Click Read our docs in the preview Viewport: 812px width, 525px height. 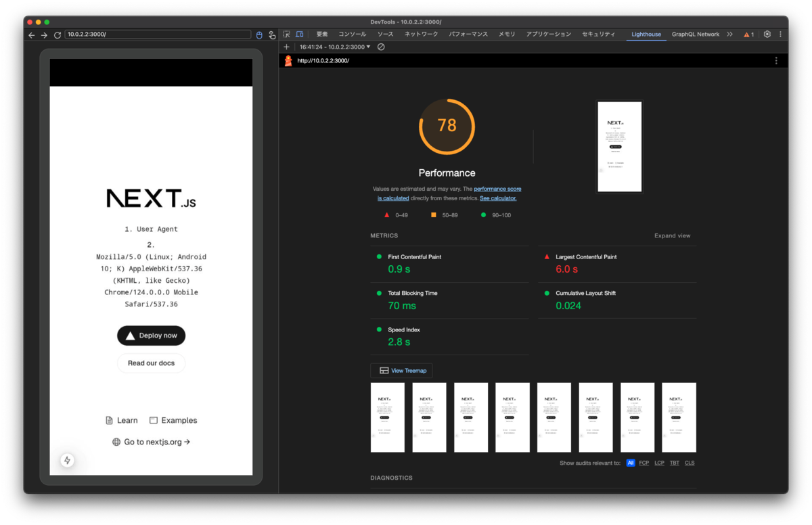pyautogui.click(x=151, y=363)
